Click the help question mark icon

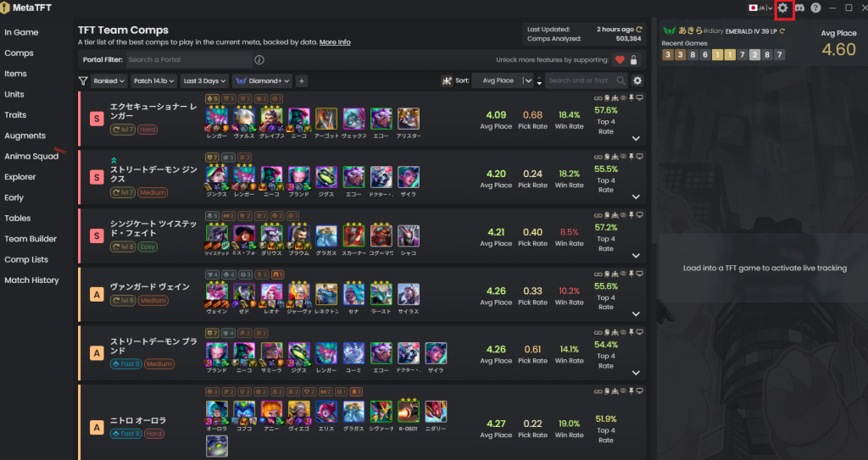815,8
